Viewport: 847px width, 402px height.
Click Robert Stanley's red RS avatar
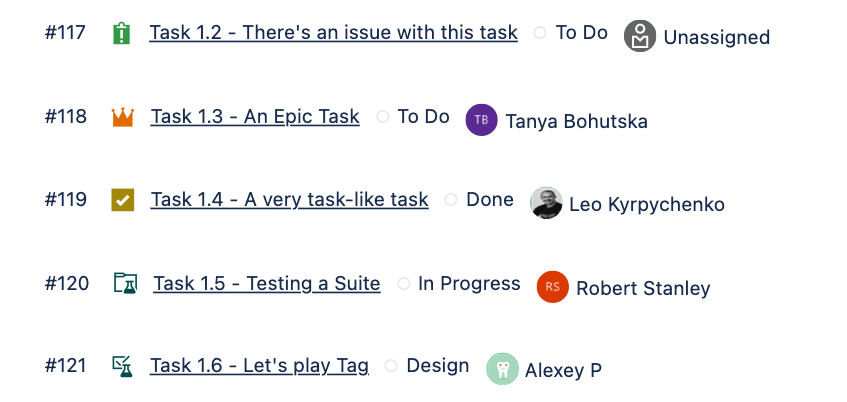click(552, 287)
